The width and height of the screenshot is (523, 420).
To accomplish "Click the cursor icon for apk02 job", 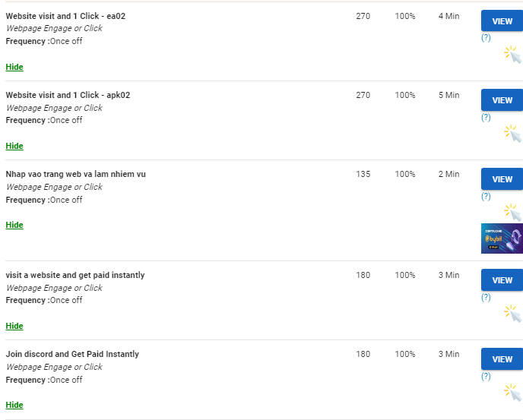I will 513,134.
